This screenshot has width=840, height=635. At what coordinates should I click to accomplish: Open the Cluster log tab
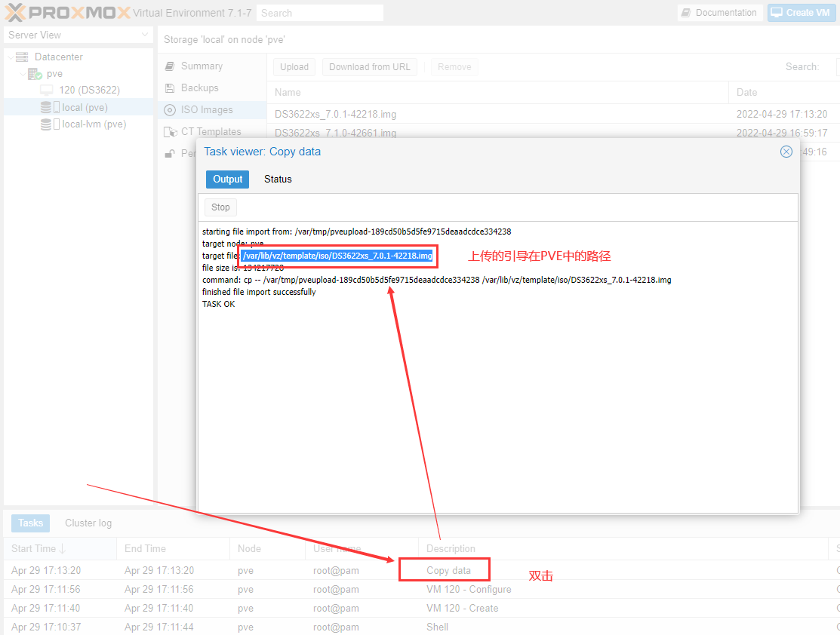tap(88, 523)
